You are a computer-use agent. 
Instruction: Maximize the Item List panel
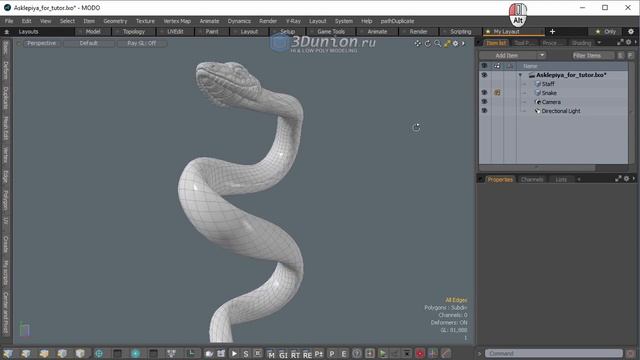(x=620, y=42)
